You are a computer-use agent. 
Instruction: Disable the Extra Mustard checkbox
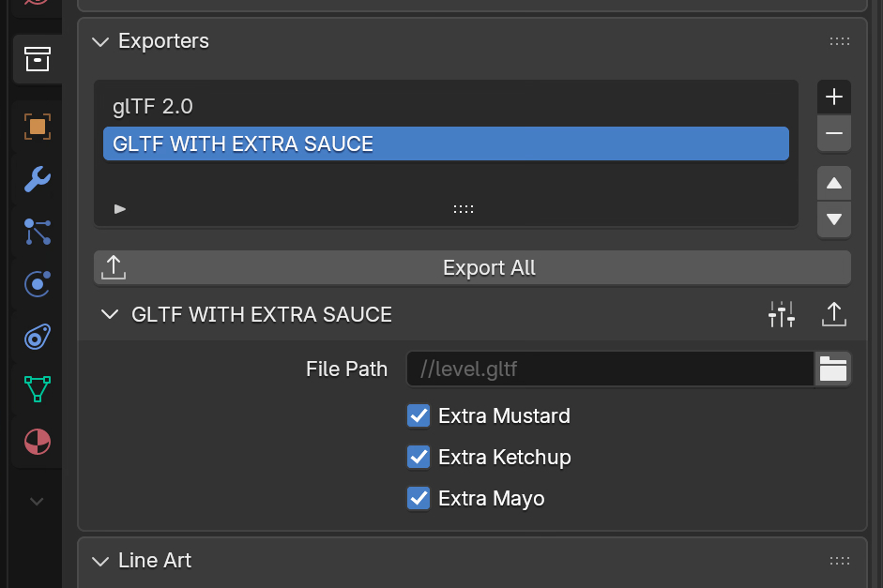(x=419, y=415)
